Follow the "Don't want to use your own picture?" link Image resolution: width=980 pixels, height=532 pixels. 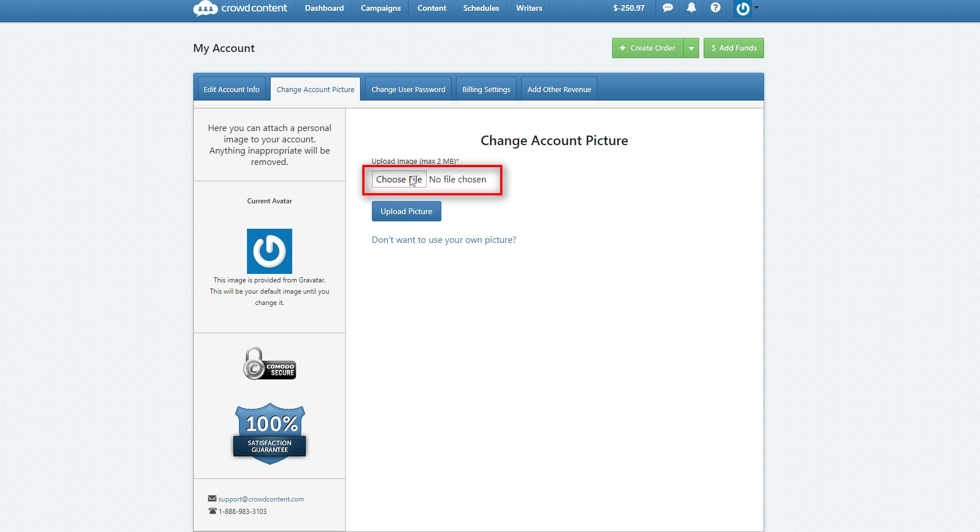pos(444,240)
